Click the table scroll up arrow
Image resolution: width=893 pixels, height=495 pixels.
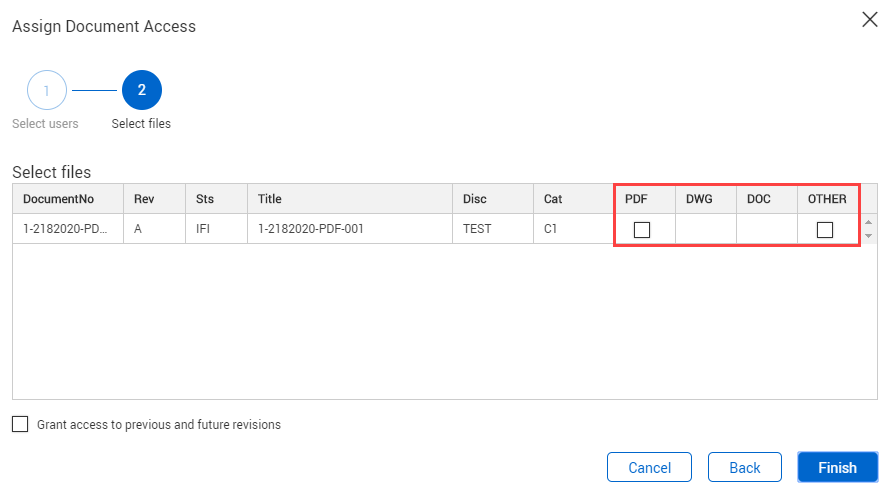(868, 223)
